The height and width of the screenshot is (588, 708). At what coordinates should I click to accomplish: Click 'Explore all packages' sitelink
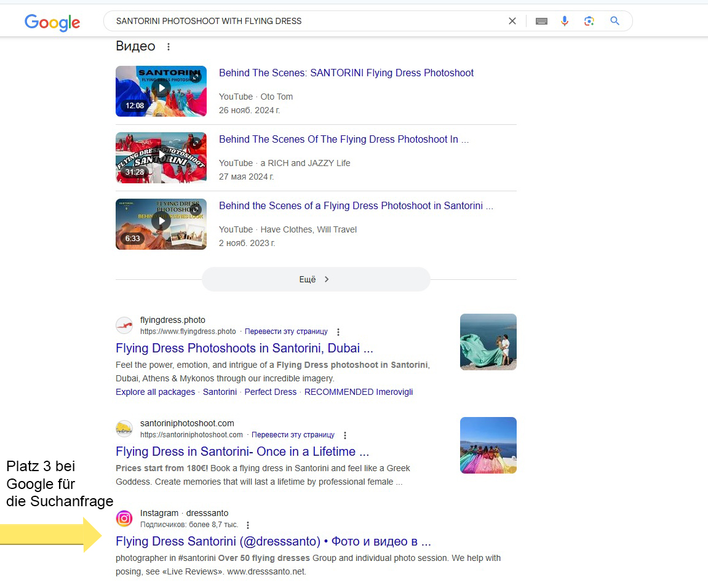[155, 392]
